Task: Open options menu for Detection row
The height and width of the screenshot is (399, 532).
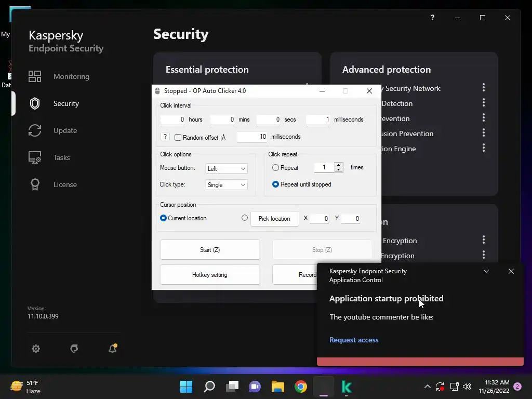Action: 484,103
